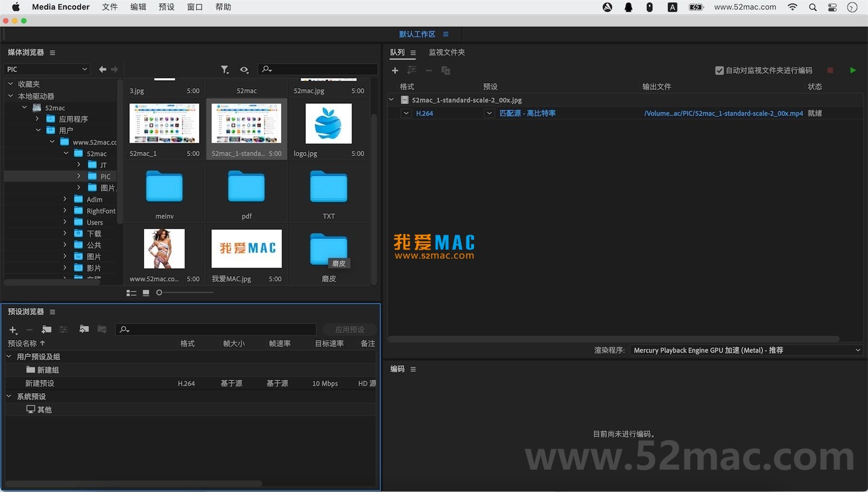
Task: Click the delete preset minus icon
Action: (x=29, y=330)
